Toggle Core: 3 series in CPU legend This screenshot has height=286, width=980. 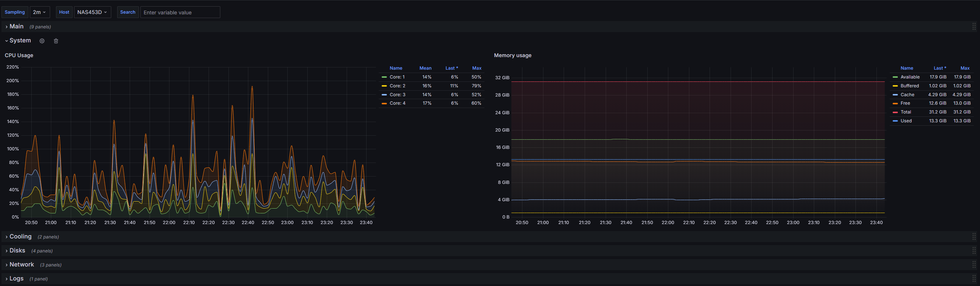pyautogui.click(x=397, y=95)
